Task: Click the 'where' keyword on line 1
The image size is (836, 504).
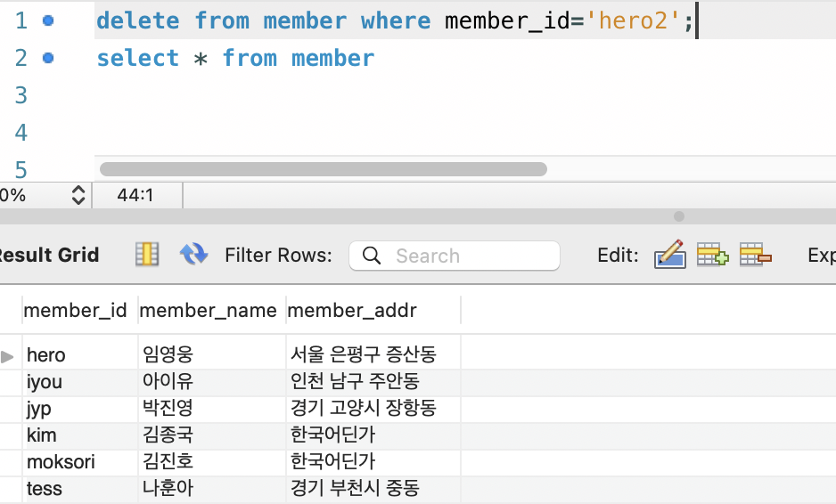Action: [396, 20]
